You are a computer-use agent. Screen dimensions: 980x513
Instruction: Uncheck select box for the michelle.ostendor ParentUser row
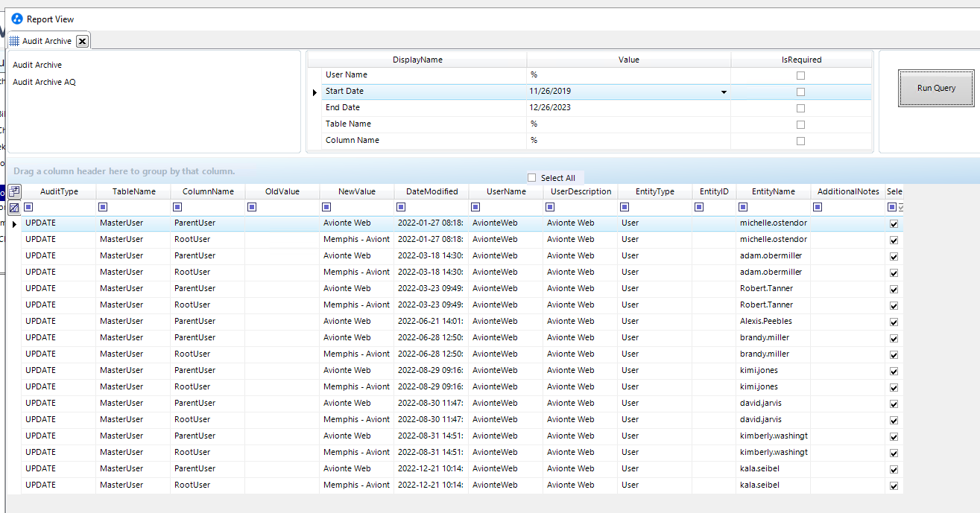pos(894,223)
